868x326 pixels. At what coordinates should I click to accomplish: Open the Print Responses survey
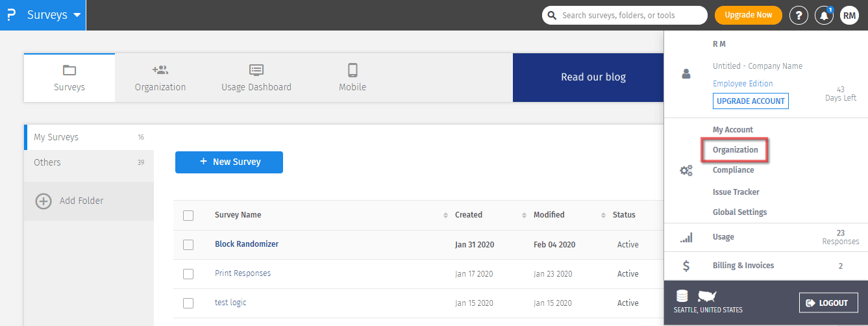243,273
